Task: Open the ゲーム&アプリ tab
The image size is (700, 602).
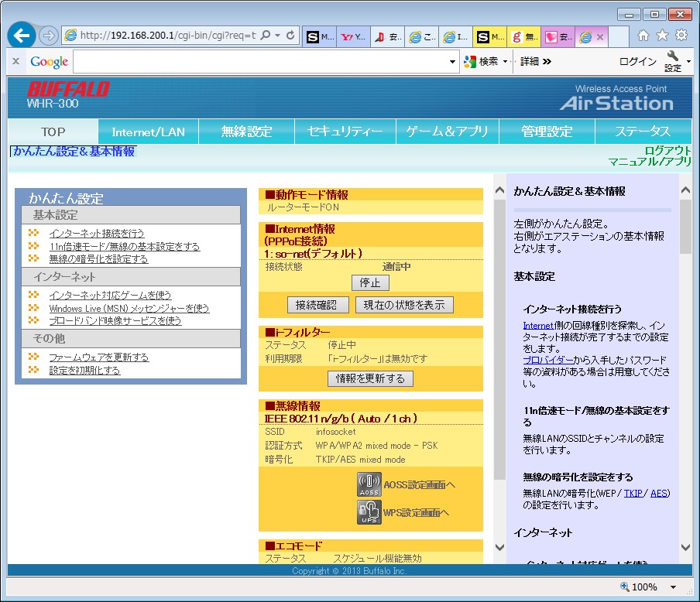Action: 448,132
